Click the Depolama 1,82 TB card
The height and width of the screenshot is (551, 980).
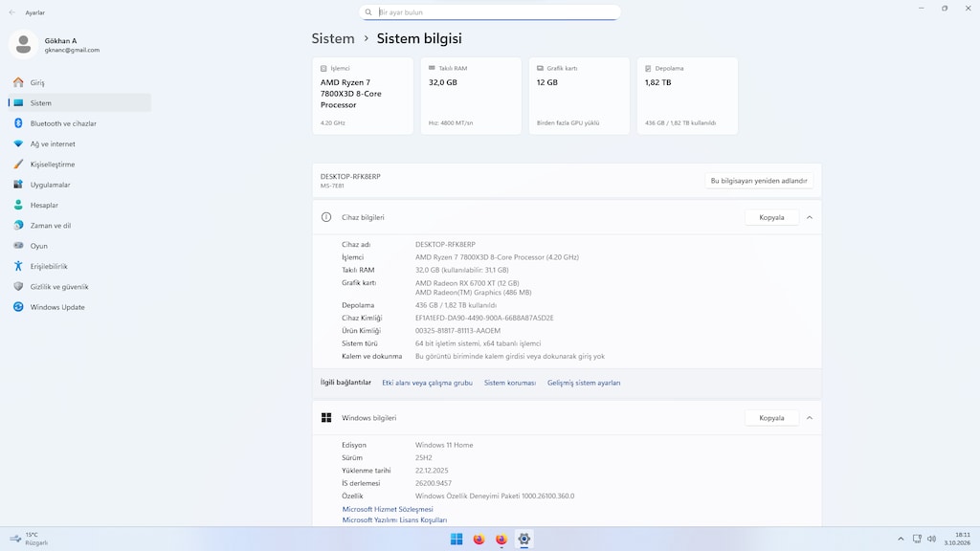pyautogui.click(x=687, y=96)
